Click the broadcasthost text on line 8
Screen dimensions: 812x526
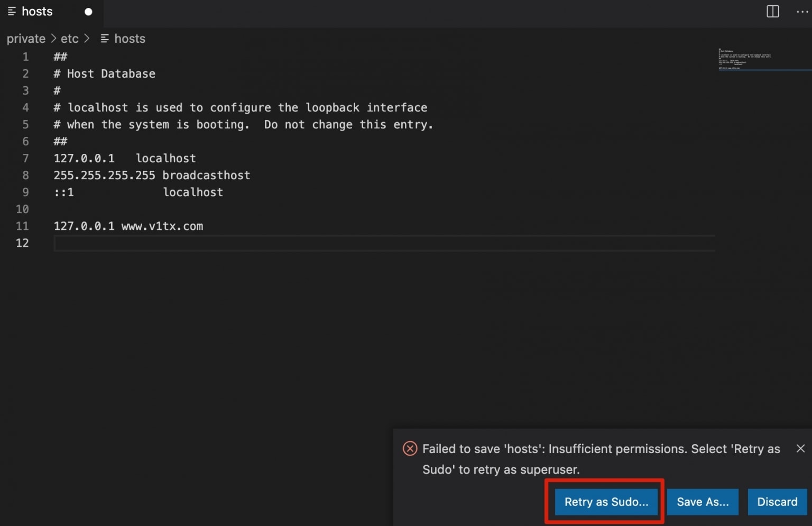click(206, 176)
